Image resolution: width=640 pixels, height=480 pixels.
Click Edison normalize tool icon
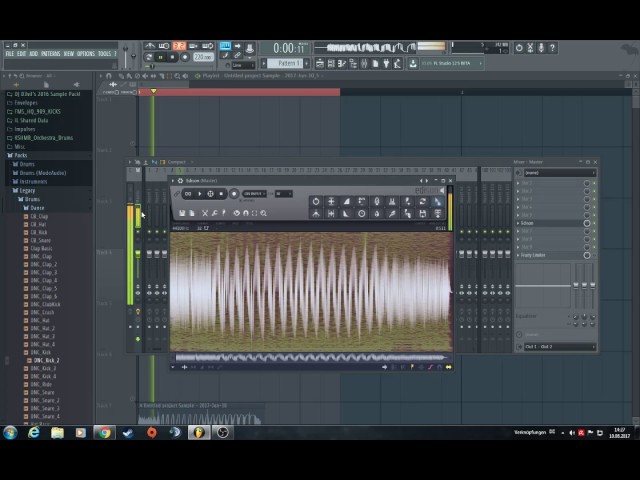331,201
